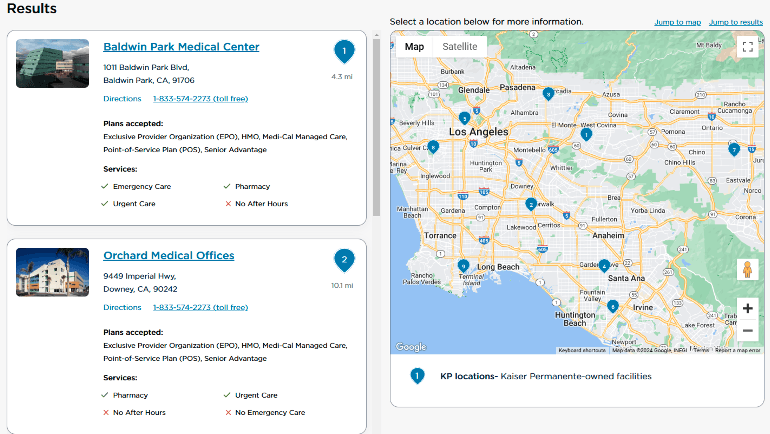Click legend pin beside KP locations
770x434 pixels.
pyautogui.click(x=417, y=376)
